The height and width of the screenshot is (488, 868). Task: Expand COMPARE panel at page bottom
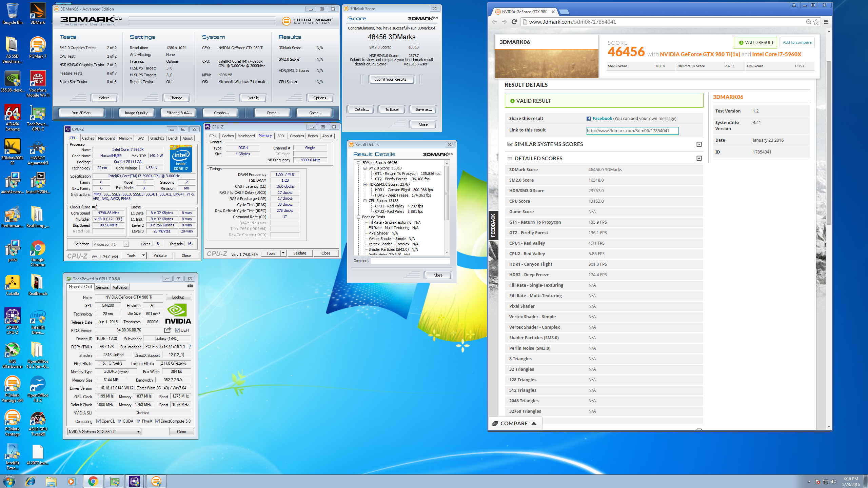pos(515,423)
